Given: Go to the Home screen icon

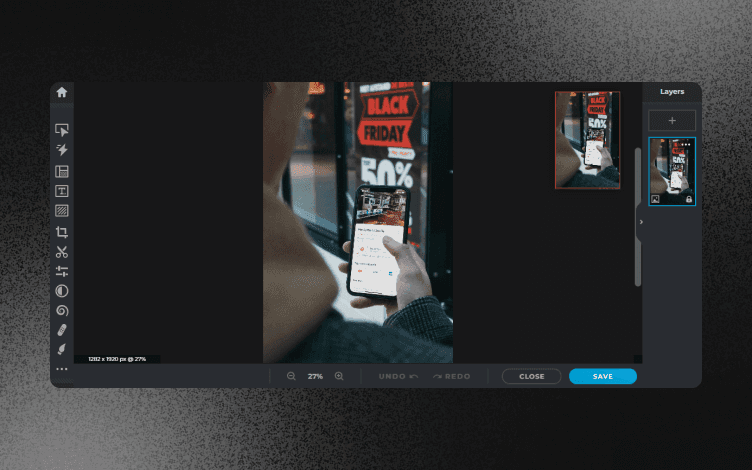Looking at the screenshot, I should [61, 92].
